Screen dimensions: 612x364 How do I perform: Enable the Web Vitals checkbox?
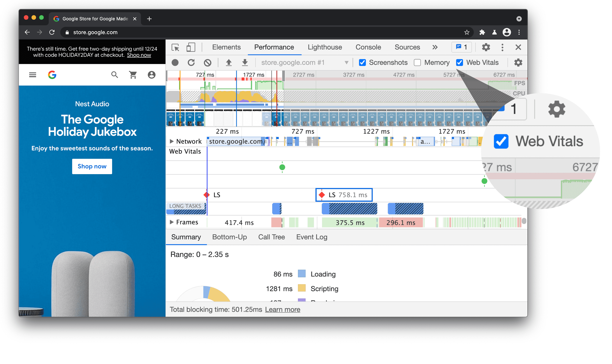coord(460,62)
